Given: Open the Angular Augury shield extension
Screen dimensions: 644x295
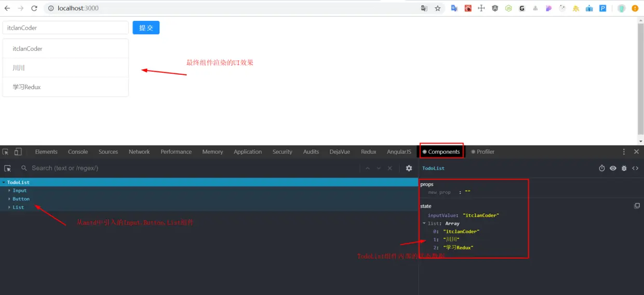Looking at the screenshot, I should 495,8.
